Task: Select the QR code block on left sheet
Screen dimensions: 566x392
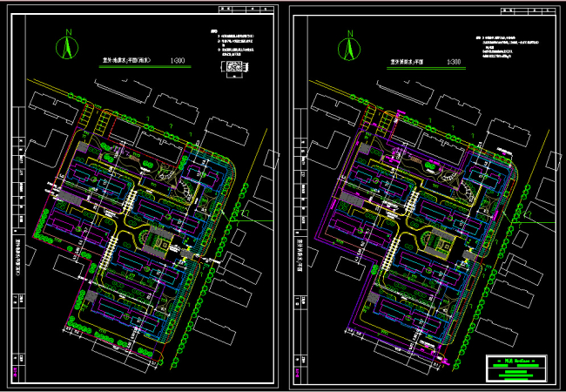Action: (x=233, y=68)
